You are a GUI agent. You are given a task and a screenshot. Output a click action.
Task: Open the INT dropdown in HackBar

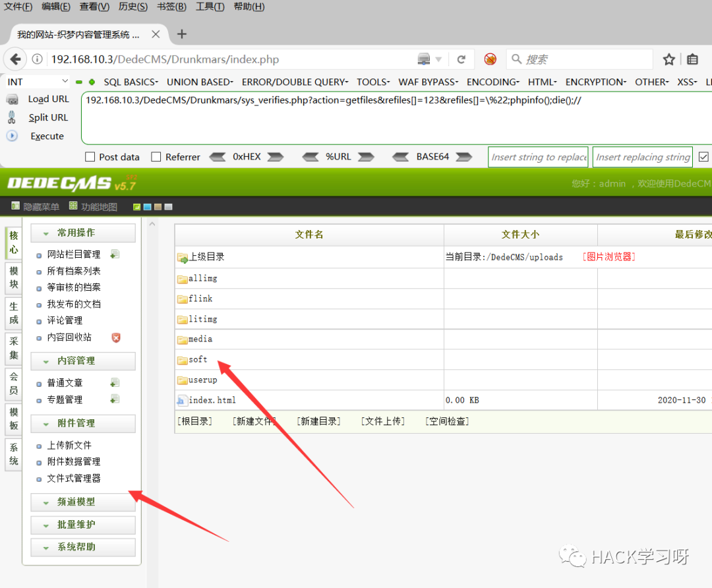point(37,82)
